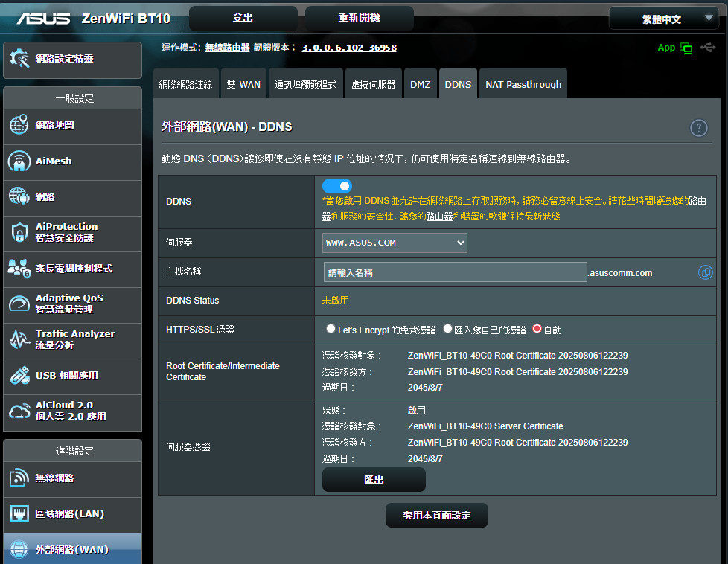Click the first 路由器 link in DDNS warning
728x564 pixels.
pos(697,201)
